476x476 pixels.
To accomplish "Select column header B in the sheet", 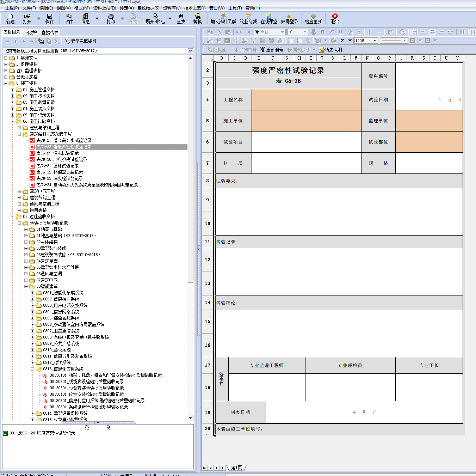I will tap(222, 58).
